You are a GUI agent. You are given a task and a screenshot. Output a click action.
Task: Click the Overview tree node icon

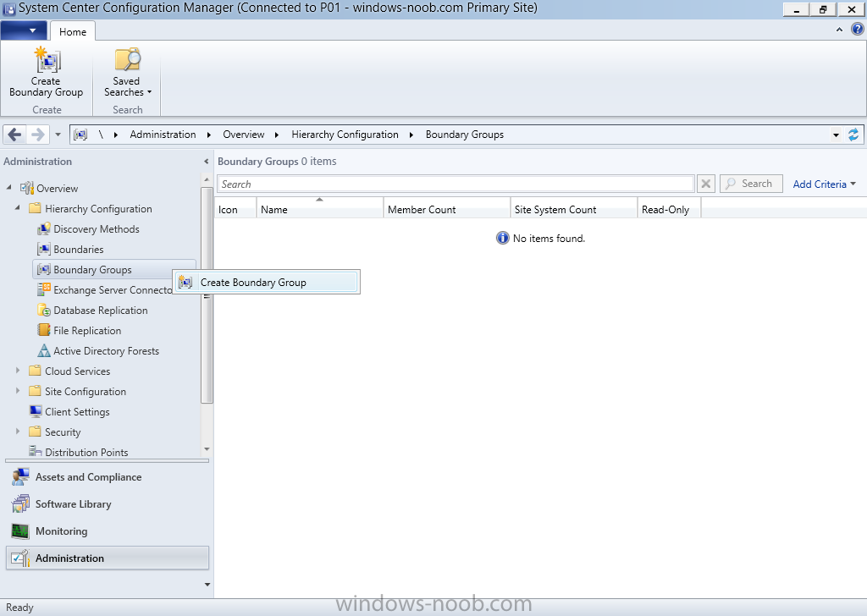[27, 189]
